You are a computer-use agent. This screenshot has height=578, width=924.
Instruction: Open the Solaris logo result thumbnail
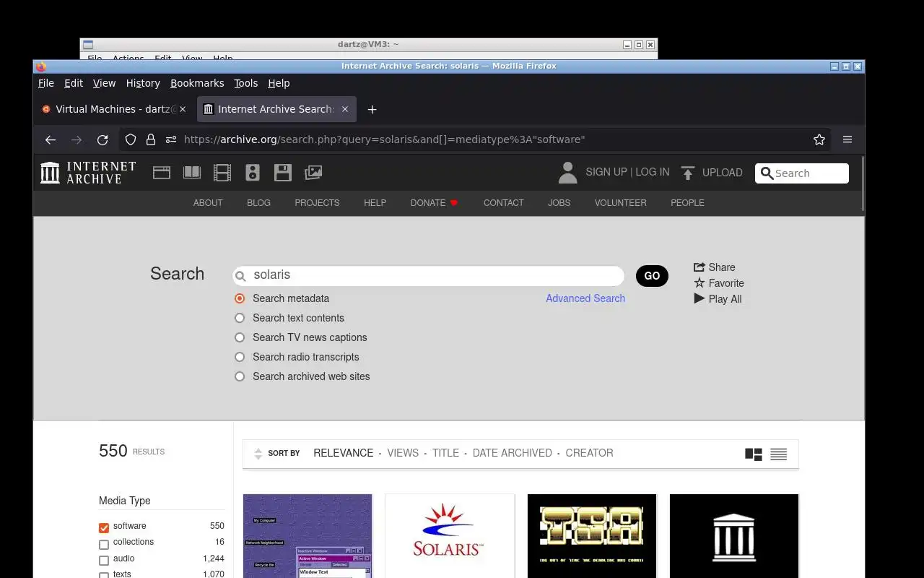point(450,536)
